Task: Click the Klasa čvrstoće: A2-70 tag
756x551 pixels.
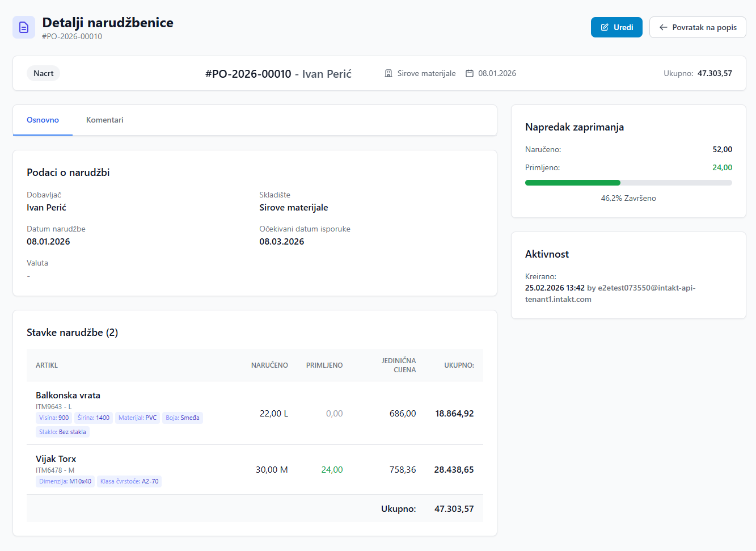Action: [x=129, y=481]
